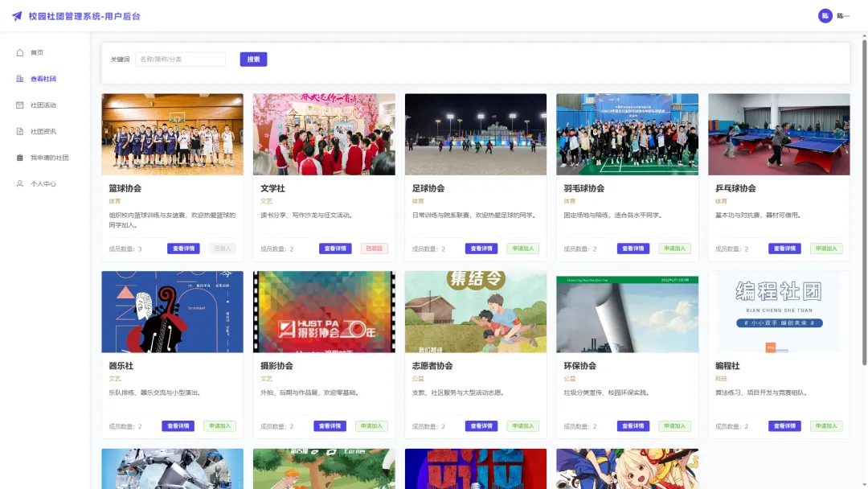View details of 器乐社
Screen dimensions: 868x489
point(178,426)
